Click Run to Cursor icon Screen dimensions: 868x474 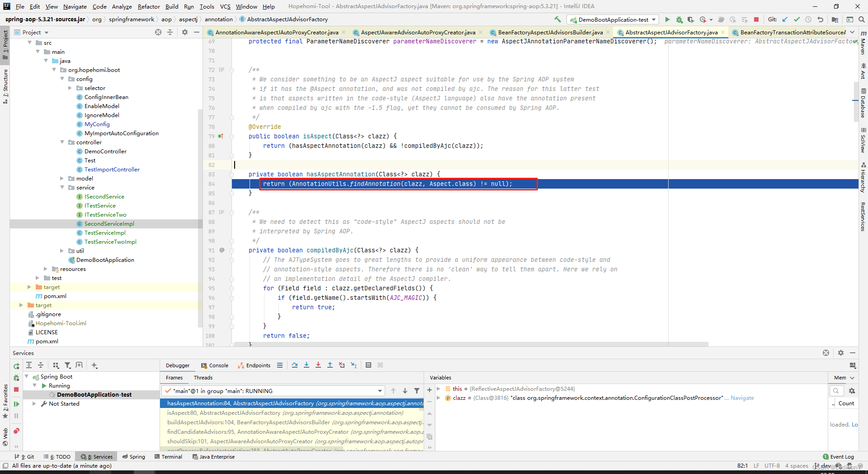[x=354, y=365]
